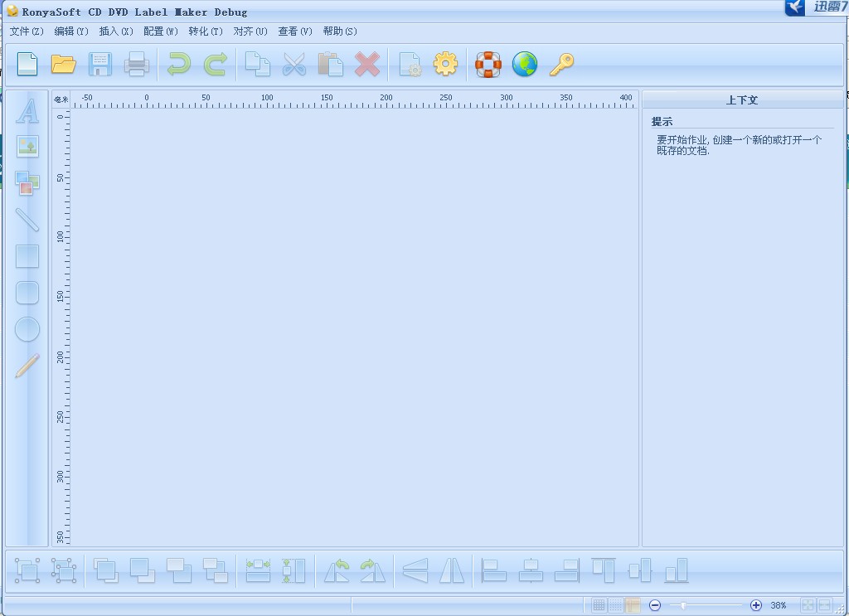Create a new document with the blank page icon
Image resolution: width=849 pixels, height=616 pixels.
pos(27,64)
